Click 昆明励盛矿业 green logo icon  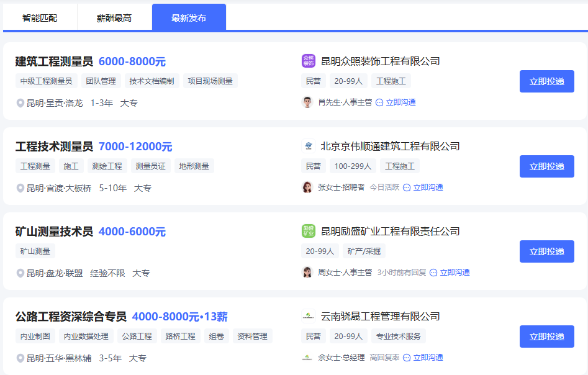[308, 232]
